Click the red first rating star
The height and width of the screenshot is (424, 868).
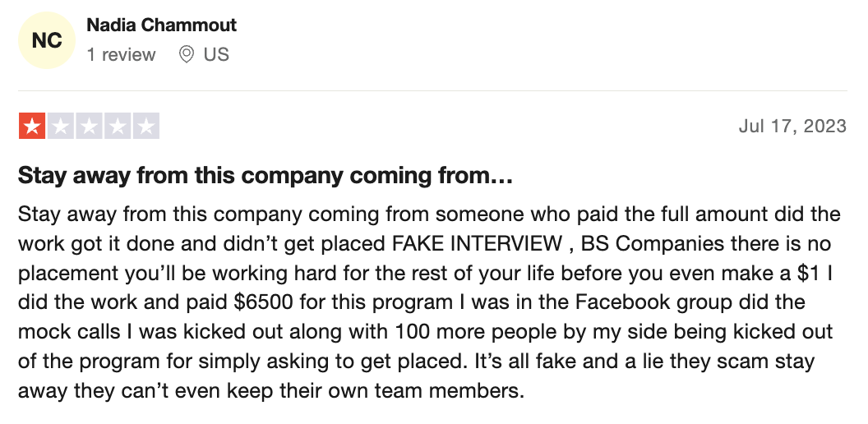pyautogui.click(x=32, y=126)
